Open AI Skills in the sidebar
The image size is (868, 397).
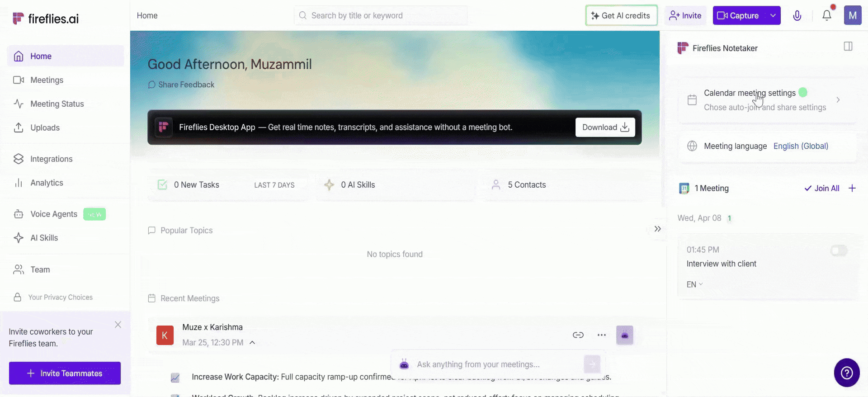click(x=66, y=238)
